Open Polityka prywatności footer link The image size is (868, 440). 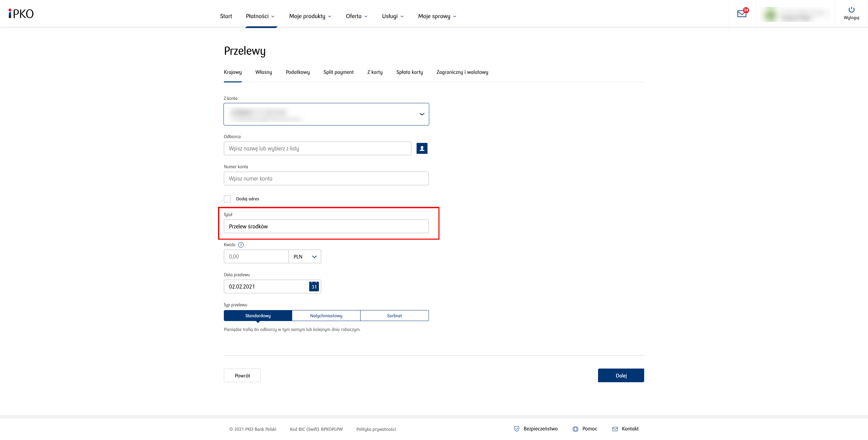(x=376, y=429)
